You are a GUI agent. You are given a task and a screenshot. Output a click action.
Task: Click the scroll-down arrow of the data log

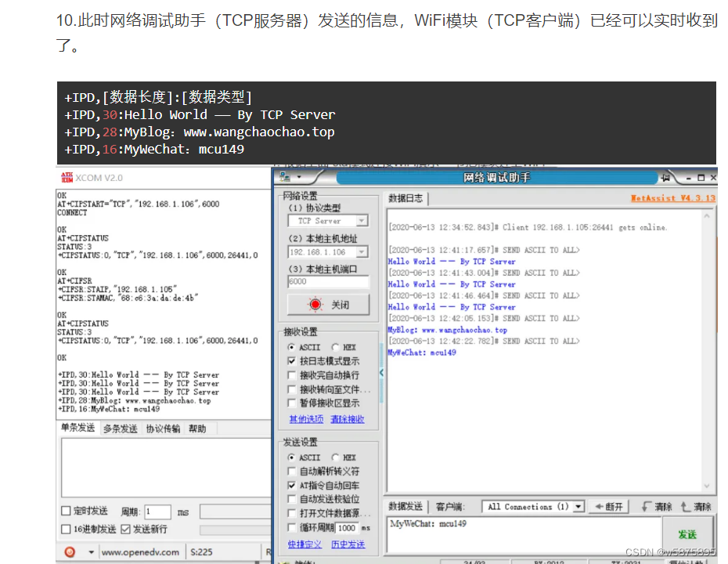coord(707,486)
